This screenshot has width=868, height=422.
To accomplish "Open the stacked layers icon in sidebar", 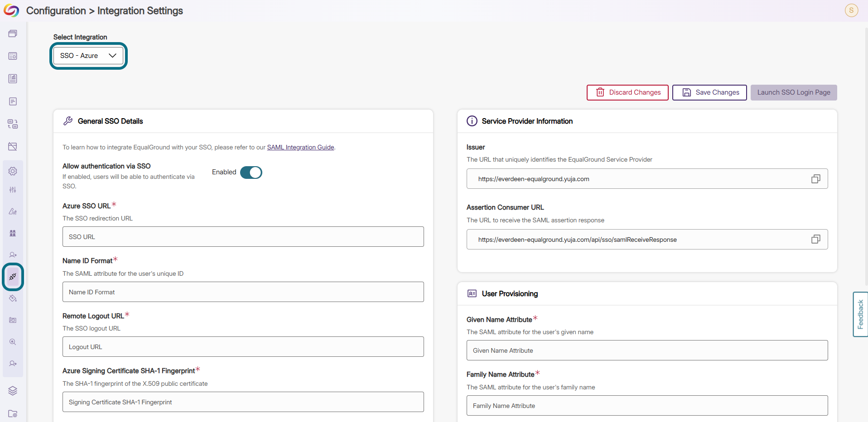I will point(13,391).
